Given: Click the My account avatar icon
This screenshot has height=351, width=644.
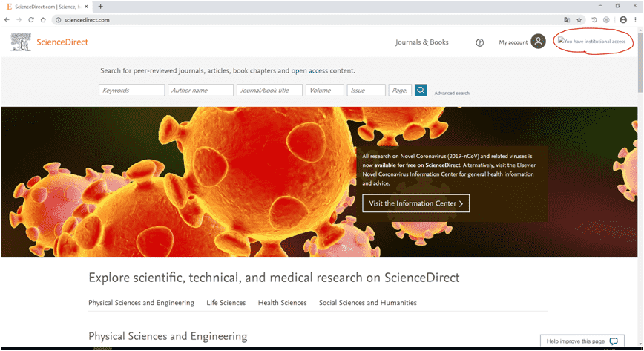Looking at the screenshot, I should 538,42.
